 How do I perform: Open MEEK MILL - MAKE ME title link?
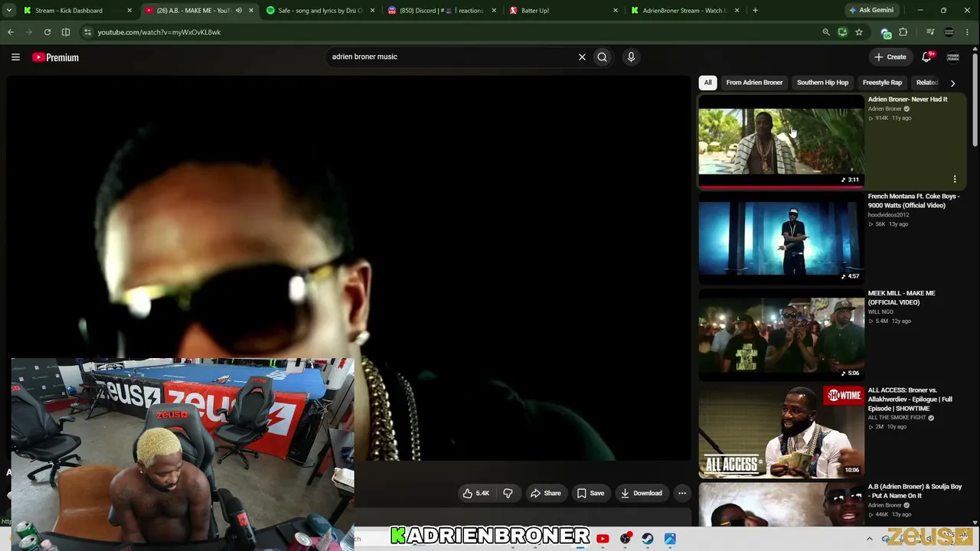pos(901,298)
